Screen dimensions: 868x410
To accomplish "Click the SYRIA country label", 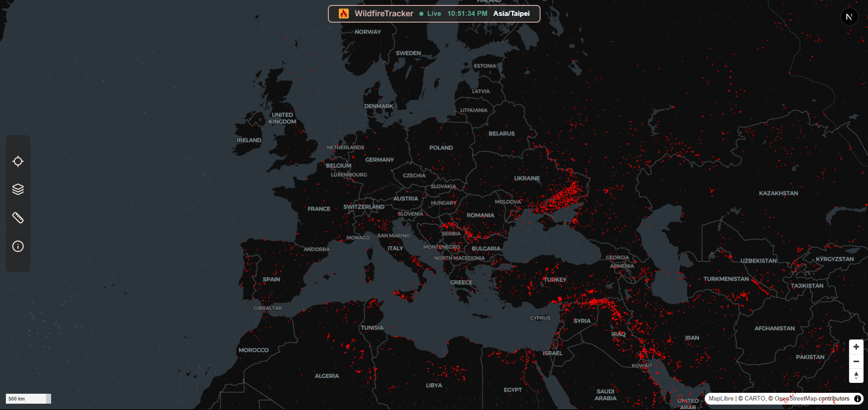I will point(582,321).
